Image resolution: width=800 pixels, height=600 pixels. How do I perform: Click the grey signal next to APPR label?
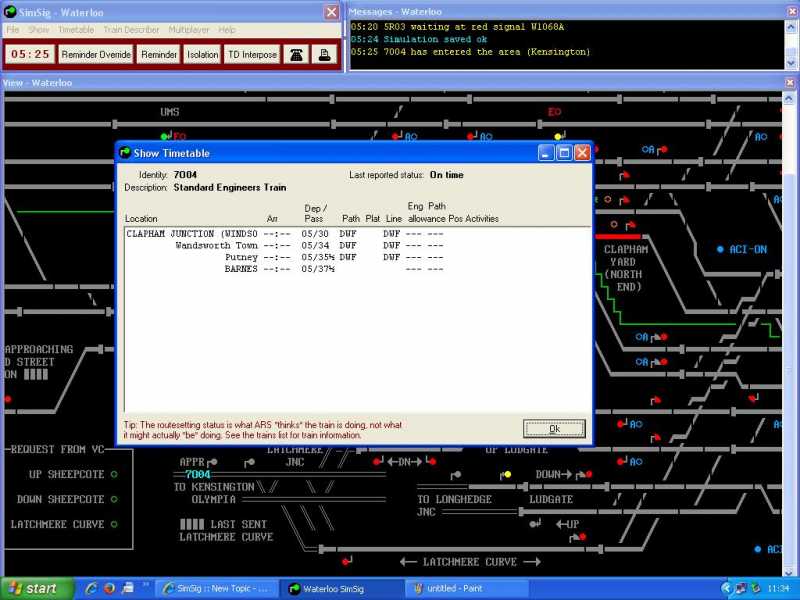point(213,462)
